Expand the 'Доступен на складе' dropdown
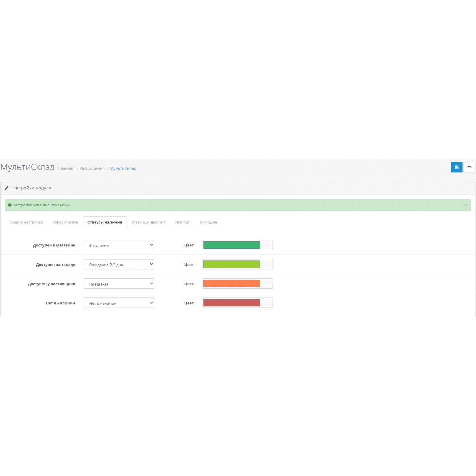 click(x=119, y=265)
